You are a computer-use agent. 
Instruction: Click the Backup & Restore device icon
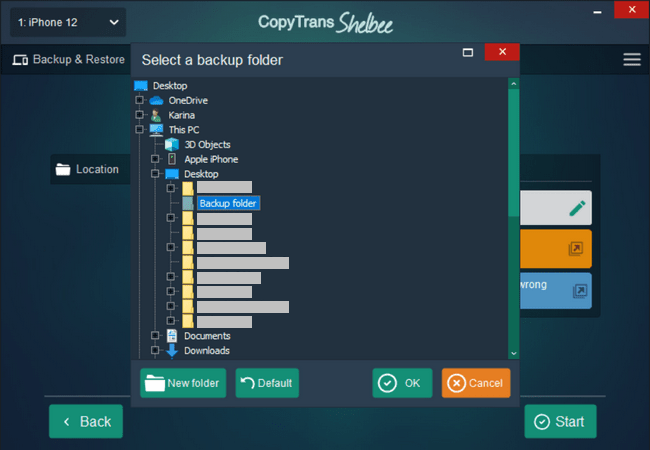pyautogui.click(x=20, y=60)
